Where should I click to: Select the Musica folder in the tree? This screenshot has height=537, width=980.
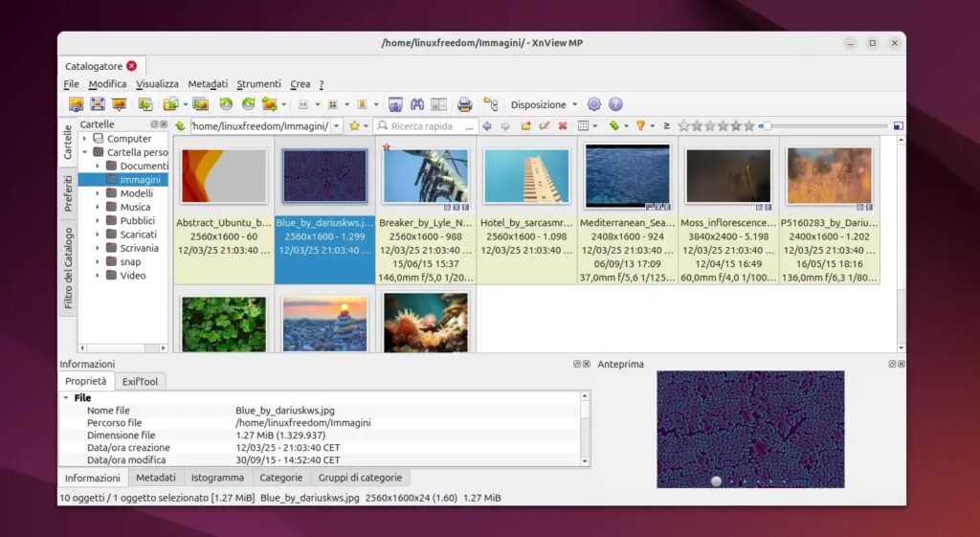pyautogui.click(x=135, y=207)
